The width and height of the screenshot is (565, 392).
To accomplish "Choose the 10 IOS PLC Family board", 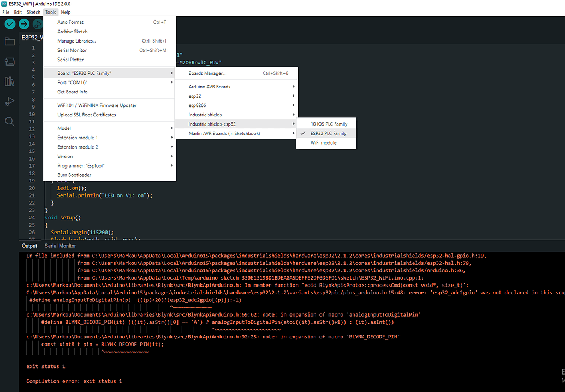I will click(x=329, y=124).
